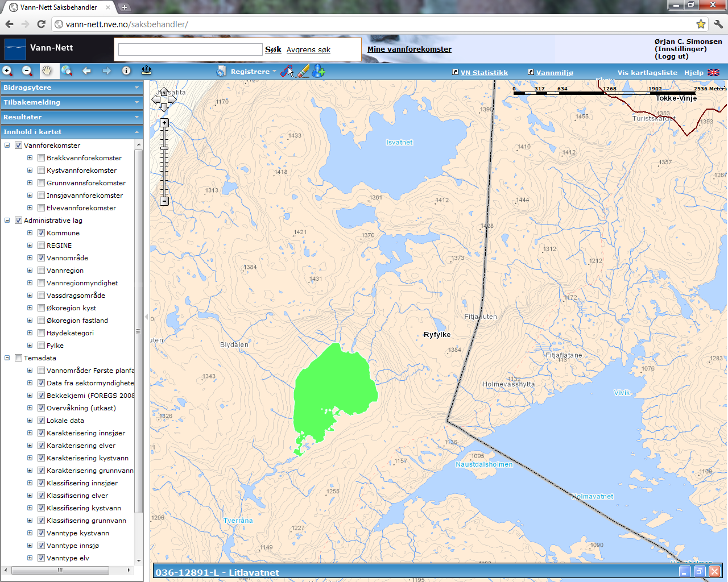The width and height of the screenshot is (728, 582).
Task: Click the Registrere gear document icon
Action: 221,71
